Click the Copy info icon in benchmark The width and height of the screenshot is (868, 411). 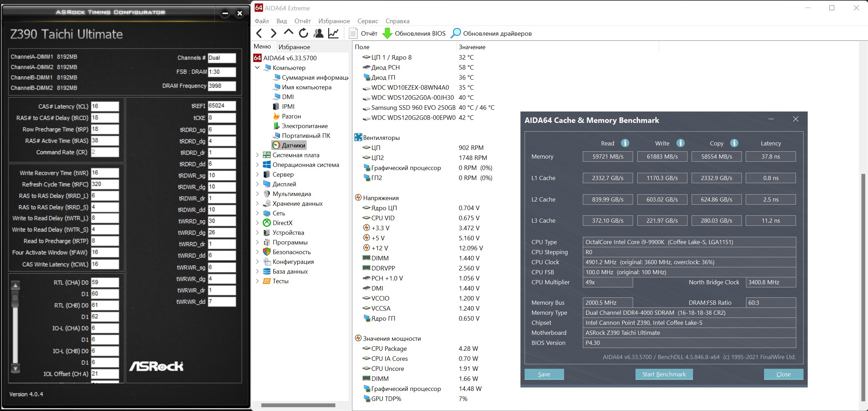(x=734, y=143)
